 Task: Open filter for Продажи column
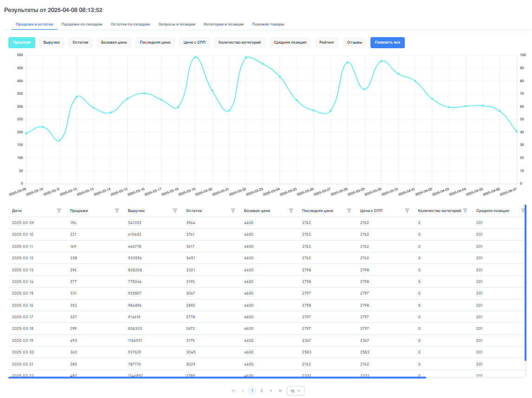(x=117, y=211)
